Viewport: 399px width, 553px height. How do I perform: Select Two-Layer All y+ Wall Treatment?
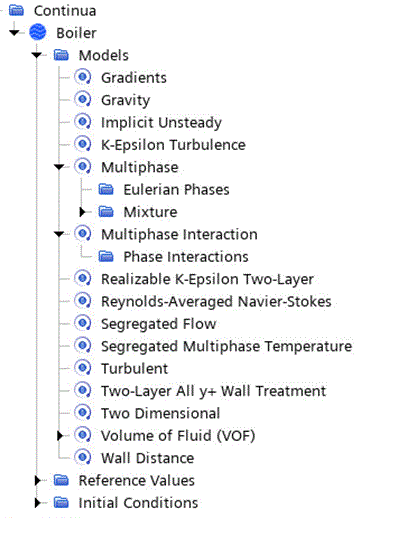click(x=213, y=391)
